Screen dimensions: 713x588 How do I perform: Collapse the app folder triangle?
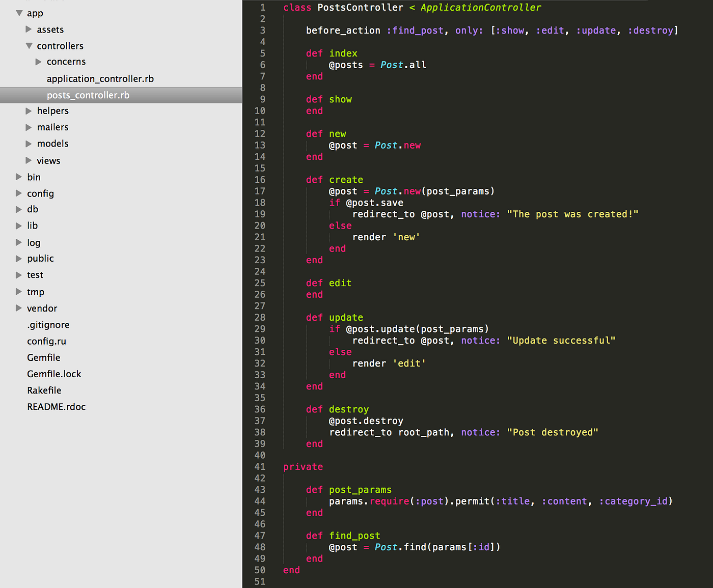19,13
